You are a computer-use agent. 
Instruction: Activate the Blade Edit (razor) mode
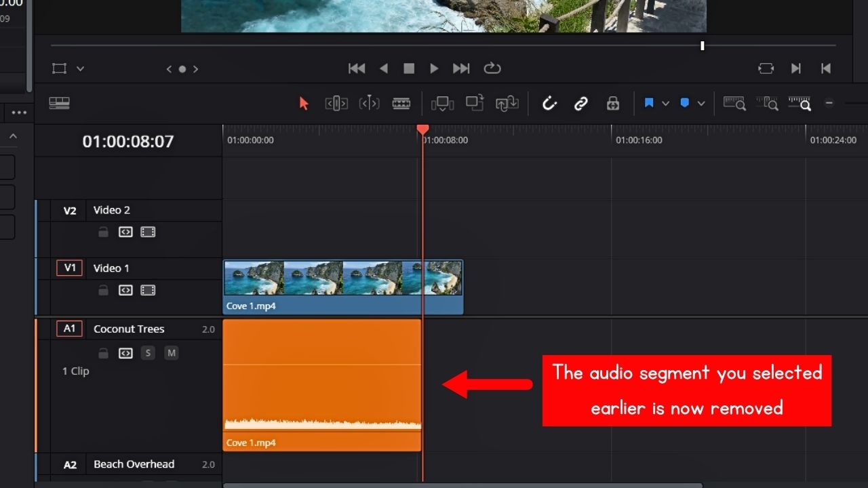401,103
